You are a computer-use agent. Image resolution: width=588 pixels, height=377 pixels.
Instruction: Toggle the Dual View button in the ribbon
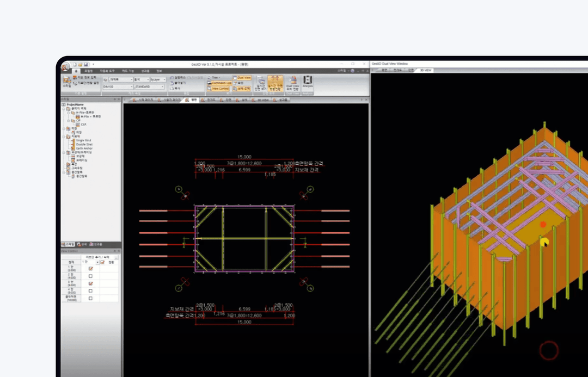[242, 78]
